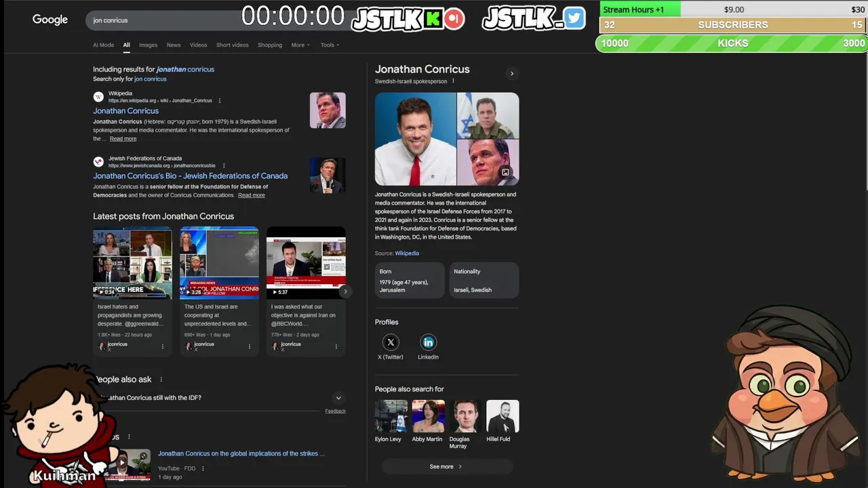Click the See more button
Viewport: 868px width, 488px height.
point(446,466)
